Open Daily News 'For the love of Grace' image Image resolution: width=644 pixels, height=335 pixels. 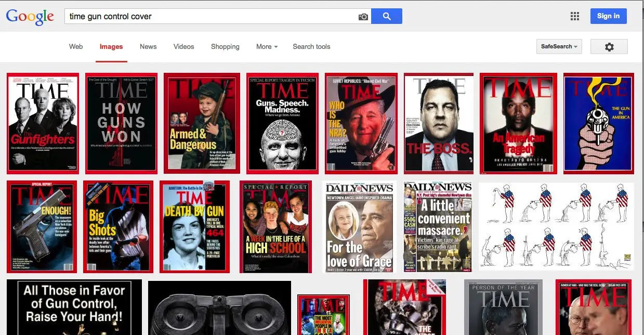(360, 227)
